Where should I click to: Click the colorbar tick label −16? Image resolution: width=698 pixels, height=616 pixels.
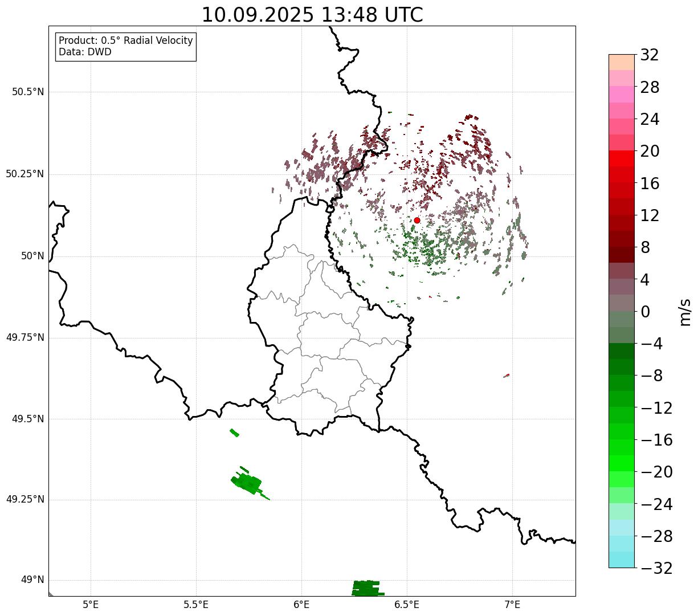[656, 440]
